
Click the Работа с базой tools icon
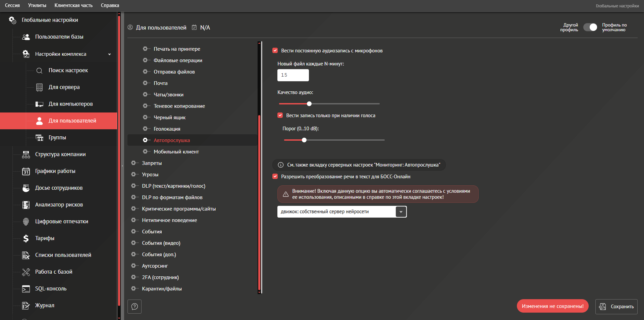point(26,272)
